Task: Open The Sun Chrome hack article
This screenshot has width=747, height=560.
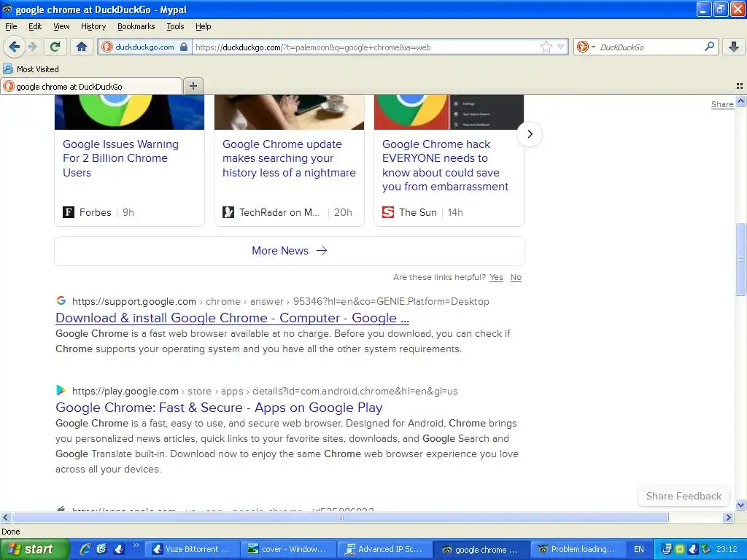Action: pyautogui.click(x=445, y=166)
